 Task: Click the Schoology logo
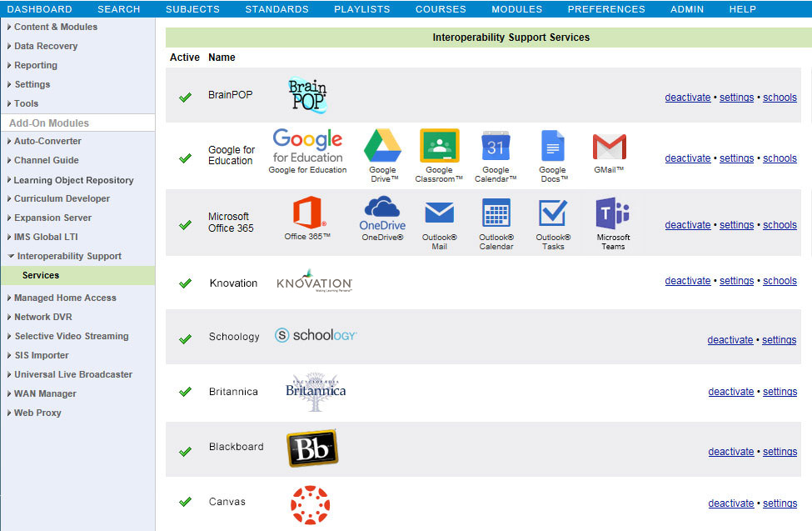tap(316, 335)
